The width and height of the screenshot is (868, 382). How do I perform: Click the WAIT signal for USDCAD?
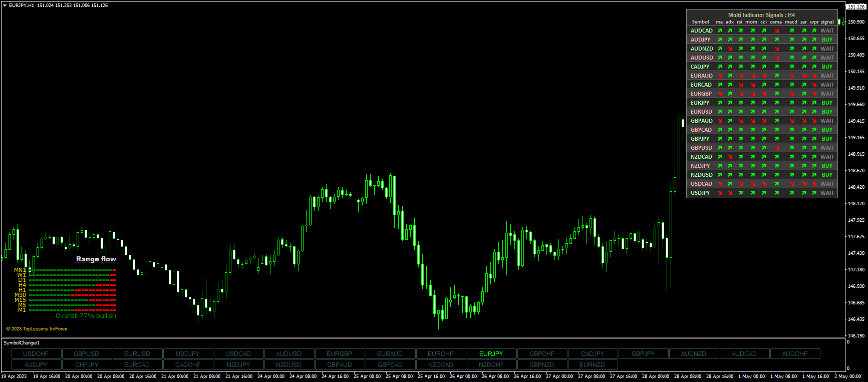point(827,184)
